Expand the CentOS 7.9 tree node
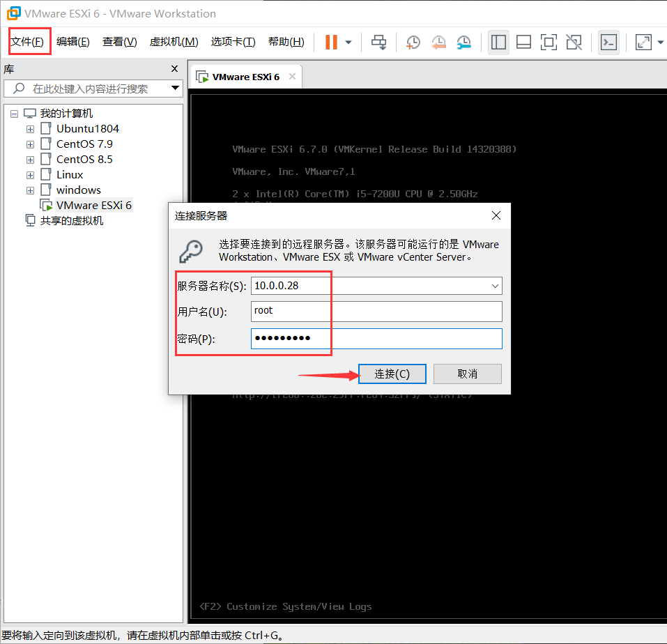Viewport: 667px width, 644px height. click(x=30, y=144)
